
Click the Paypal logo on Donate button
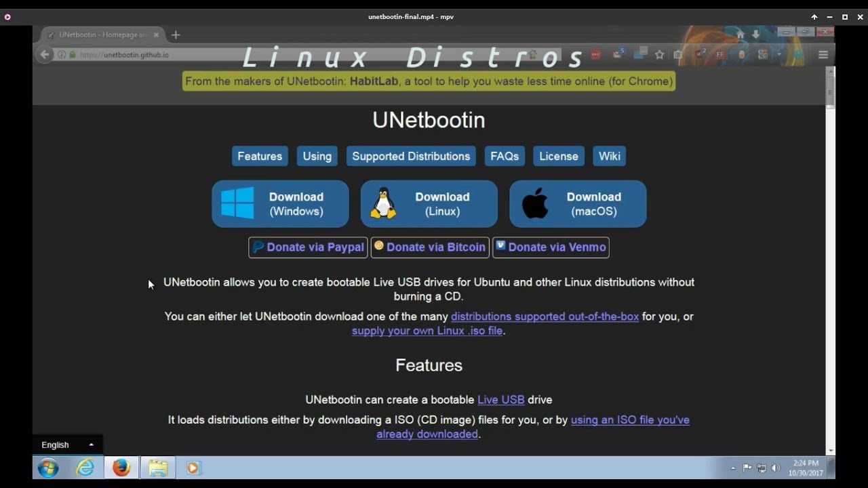258,247
